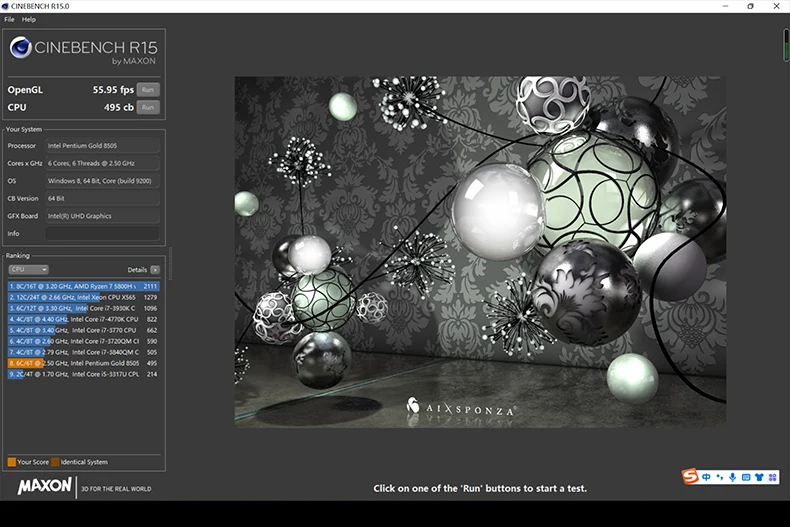Open the File menu

[9, 19]
